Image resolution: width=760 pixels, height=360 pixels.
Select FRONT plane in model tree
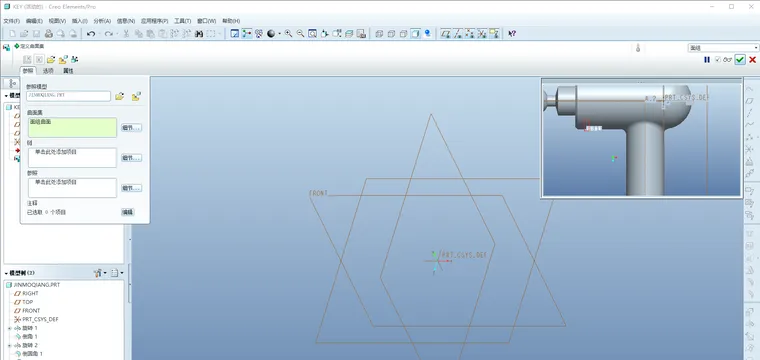click(x=31, y=311)
